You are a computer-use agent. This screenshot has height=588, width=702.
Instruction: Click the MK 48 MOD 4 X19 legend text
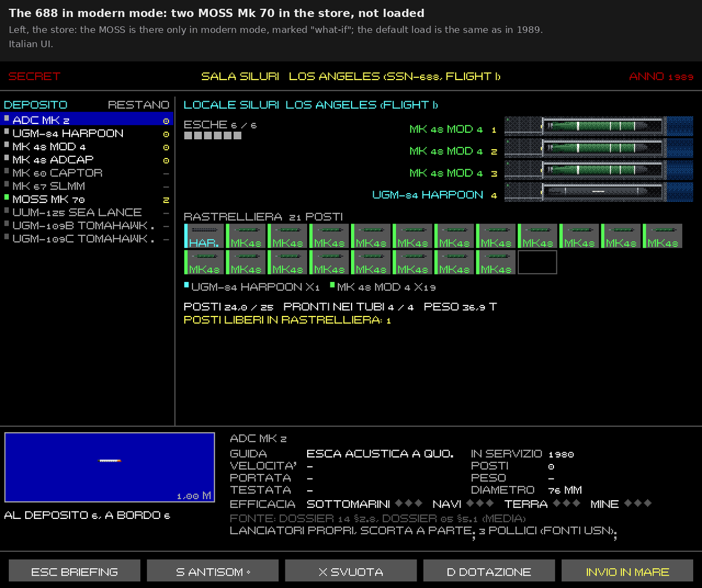pyautogui.click(x=386, y=287)
